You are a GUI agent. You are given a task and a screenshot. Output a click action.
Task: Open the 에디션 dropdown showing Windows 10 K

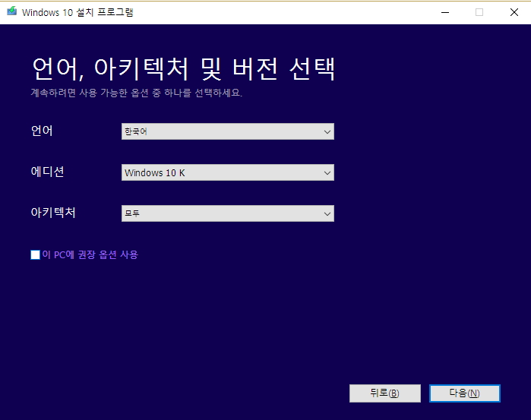pyautogui.click(x=228, y=172)
